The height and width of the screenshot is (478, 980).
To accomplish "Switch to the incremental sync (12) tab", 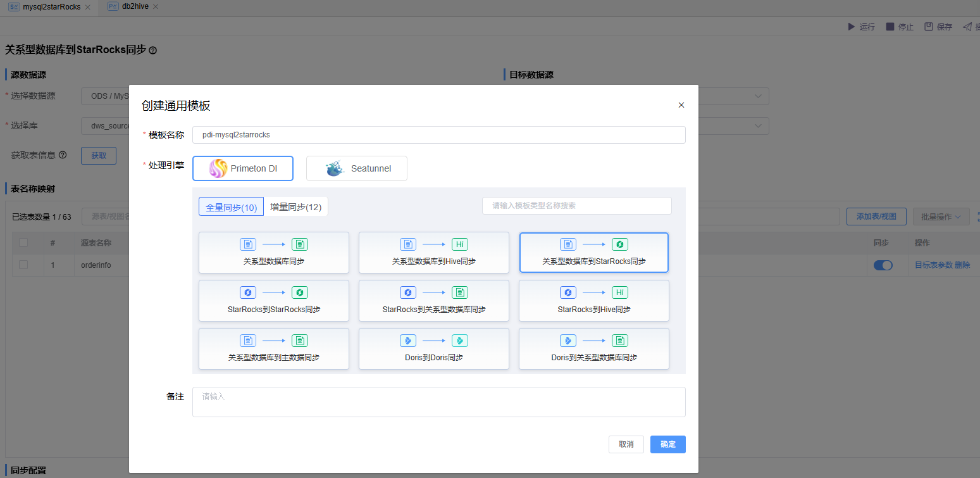I will (x=295, y=207).
